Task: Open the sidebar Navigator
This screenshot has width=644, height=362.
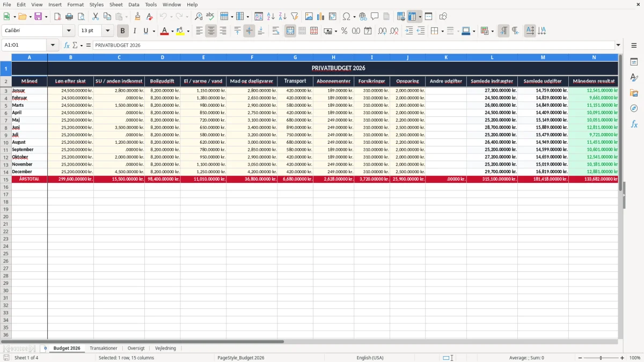Action: 634,108
